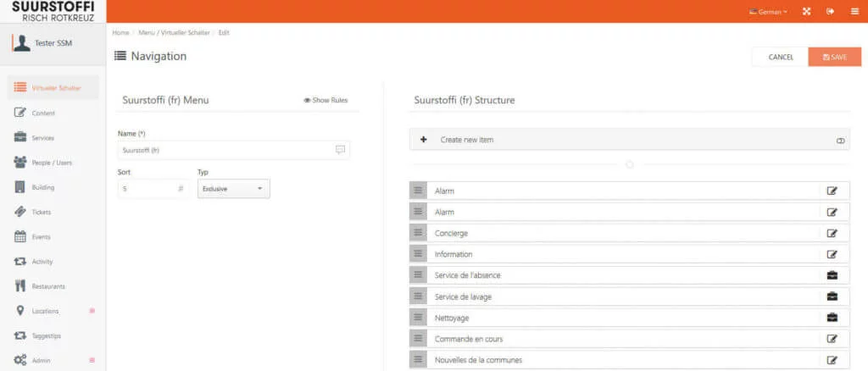Grab the drag handle of the Information row

pos(418,254)
